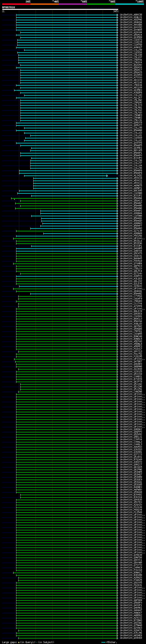Click the cyan alignment bar for UniRef100_A1IKD2
The image size is (146, 644).
coord(66,176)
